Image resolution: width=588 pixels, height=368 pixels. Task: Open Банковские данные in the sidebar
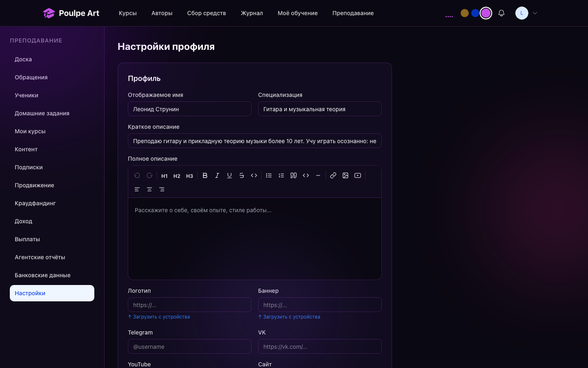(x=52, y=275)
